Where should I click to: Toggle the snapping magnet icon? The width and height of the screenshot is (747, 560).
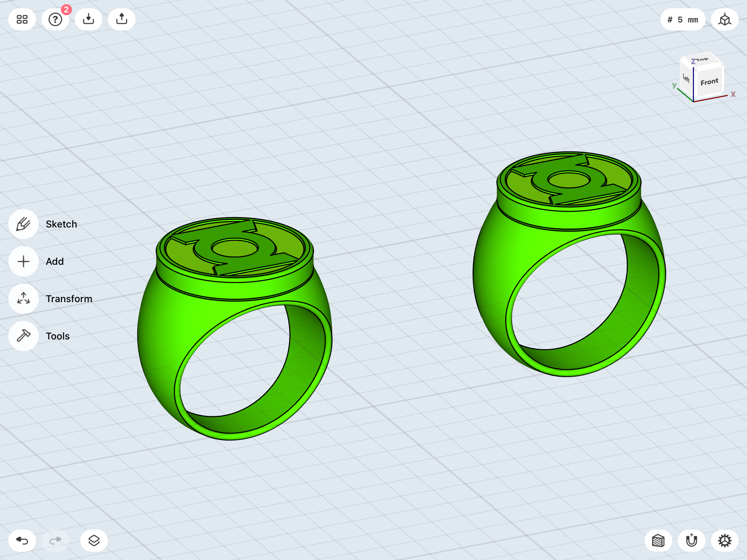tap(692, 541)
